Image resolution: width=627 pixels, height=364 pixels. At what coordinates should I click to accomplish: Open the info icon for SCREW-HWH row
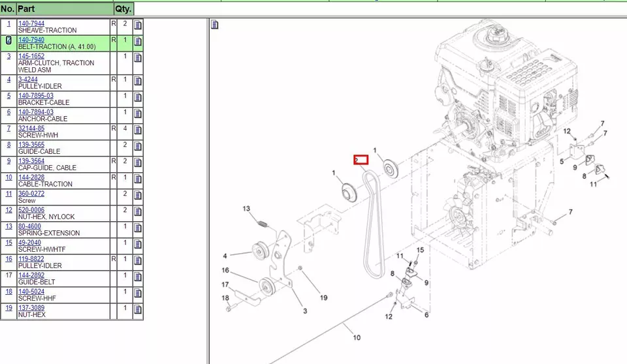pos(138,129)
